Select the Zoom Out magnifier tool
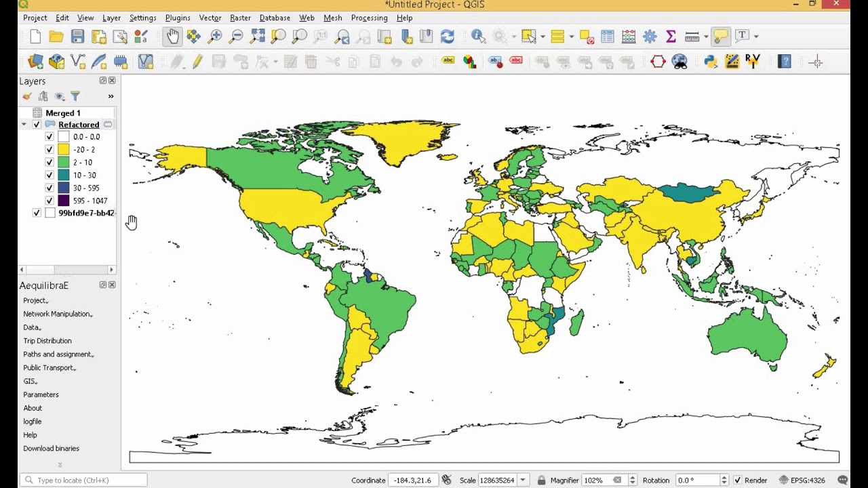 click(x=236, y=37)
